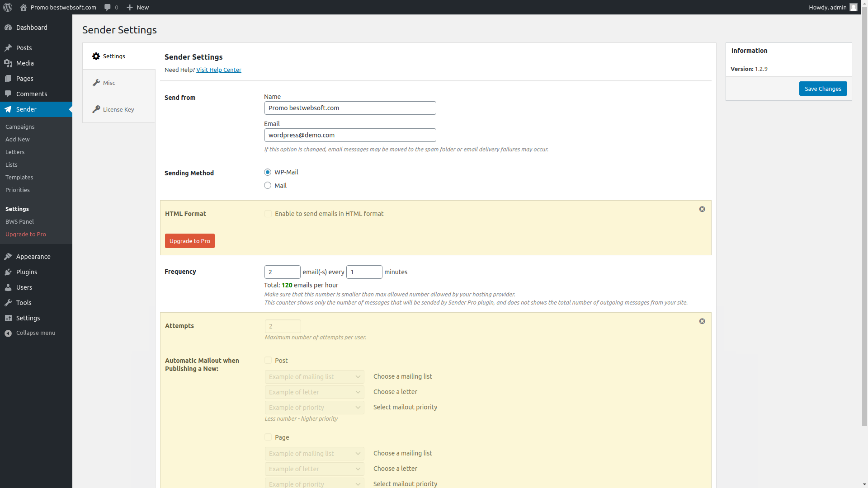
Task: Click Howdy, admin account menu
Action: coord(833,7)
